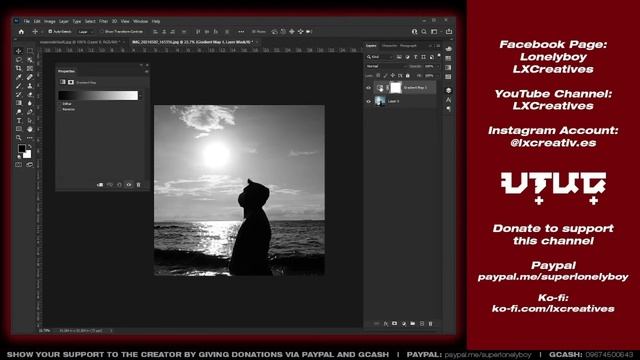Open the Search icon in options bar

click(424, 31)
